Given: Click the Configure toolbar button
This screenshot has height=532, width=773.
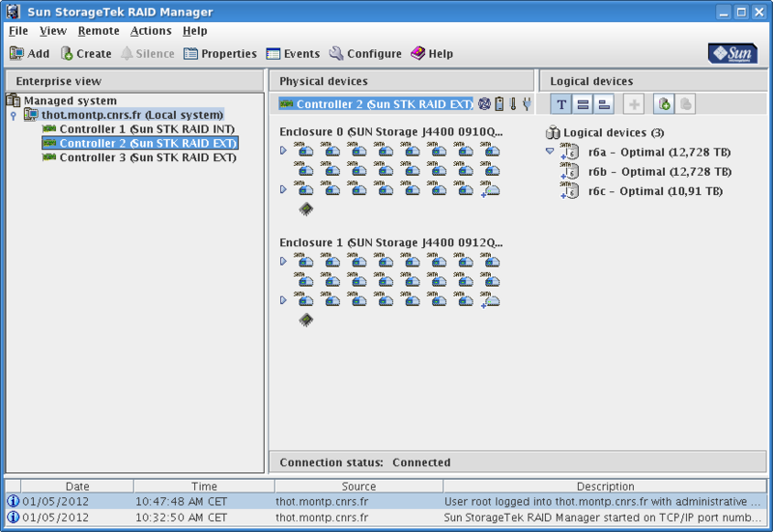Looking at the screenshot, I should pos(365,54).
